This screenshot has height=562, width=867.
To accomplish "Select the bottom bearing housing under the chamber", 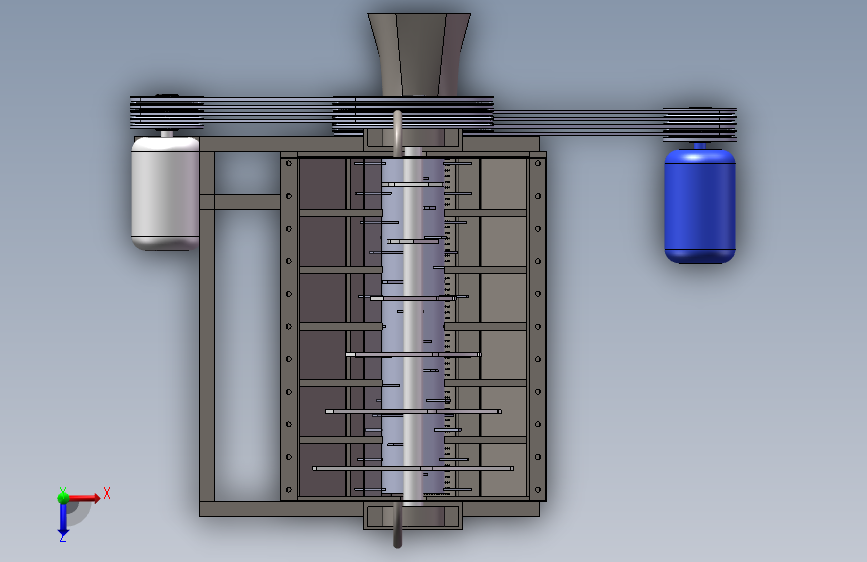I will click(412, 516).
